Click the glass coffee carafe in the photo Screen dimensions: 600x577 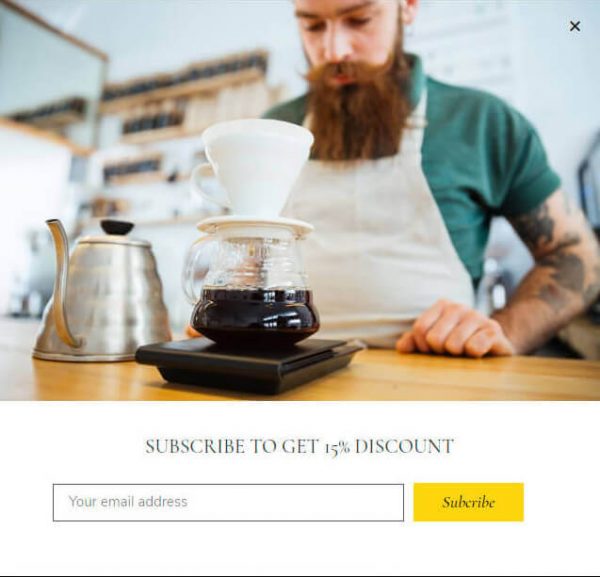[251, 283]
